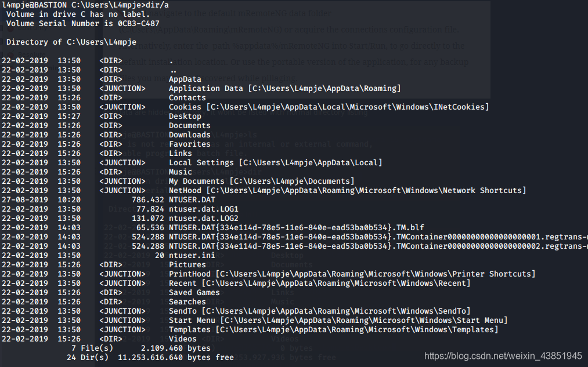This screenshot has width=588, height=367.
Task: Click the Videos directory name
Action: [182, 339]
